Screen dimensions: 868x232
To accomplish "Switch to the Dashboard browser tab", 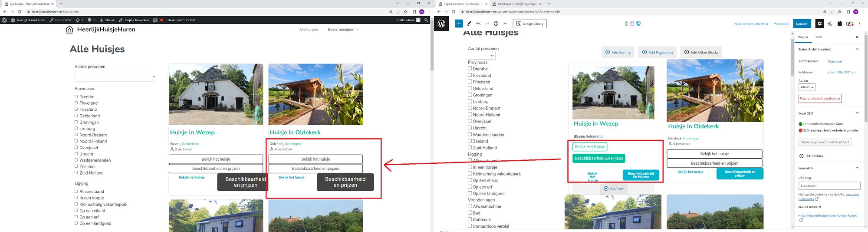I will (x=516, y=3).
